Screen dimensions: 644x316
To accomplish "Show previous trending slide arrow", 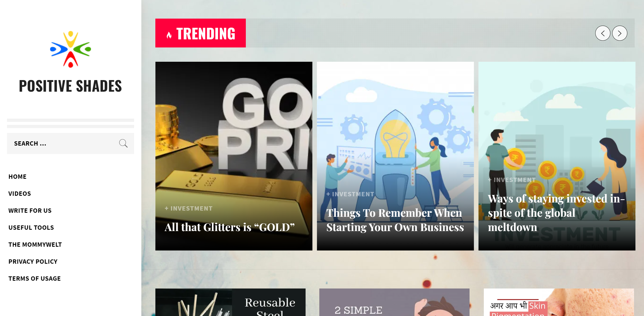I will 603,33.
